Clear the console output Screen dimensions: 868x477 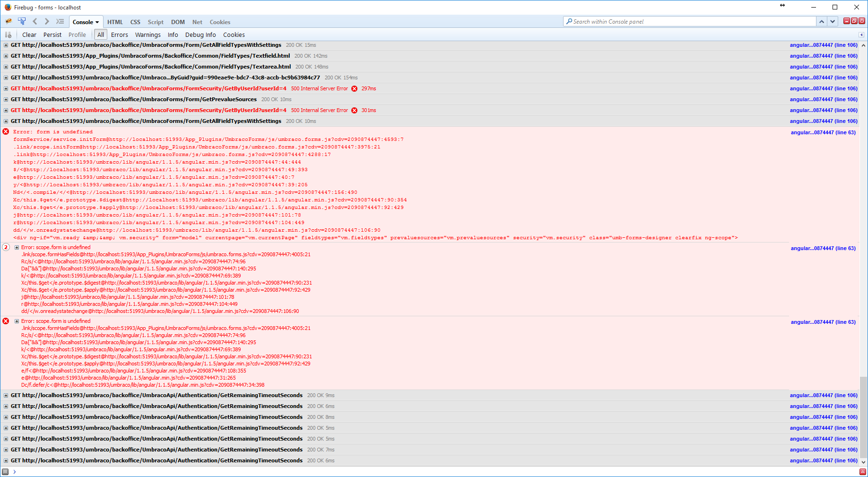[29, 35]
